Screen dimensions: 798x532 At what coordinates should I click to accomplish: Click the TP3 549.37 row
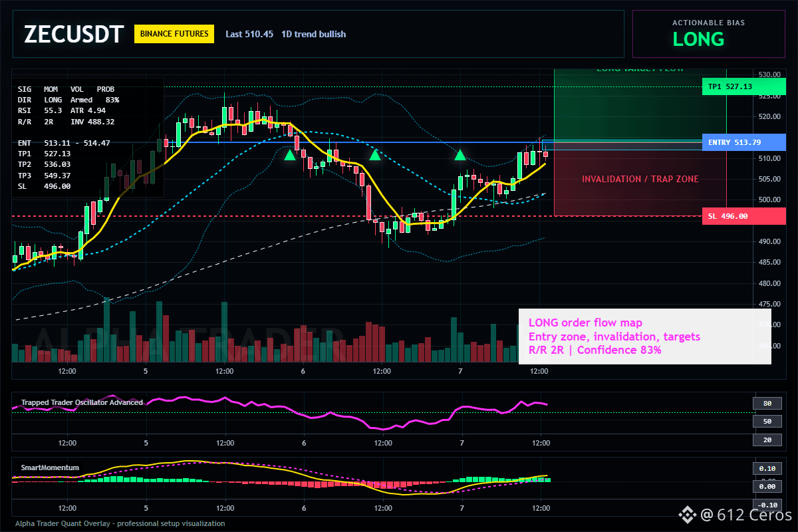point(44,176)
